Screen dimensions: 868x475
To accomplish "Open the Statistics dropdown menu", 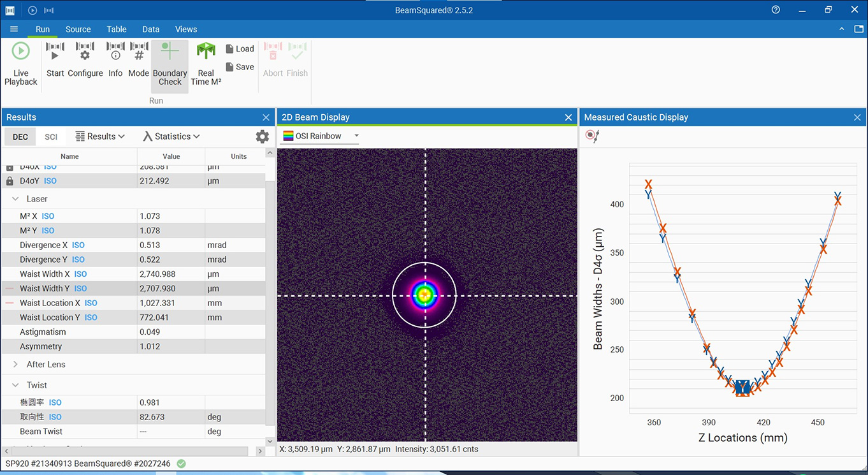I will pyautogui.click(x=171, y=136).
